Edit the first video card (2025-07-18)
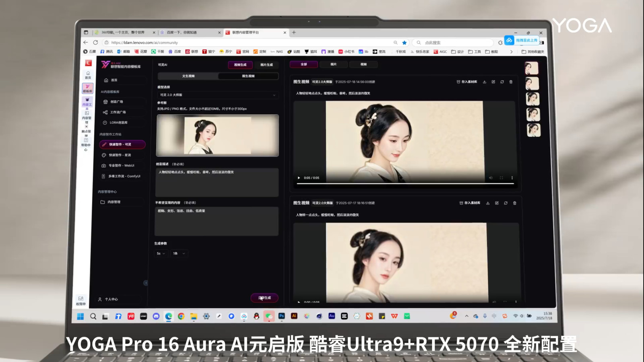The image size is (644, 362). [x=493, y=82]
